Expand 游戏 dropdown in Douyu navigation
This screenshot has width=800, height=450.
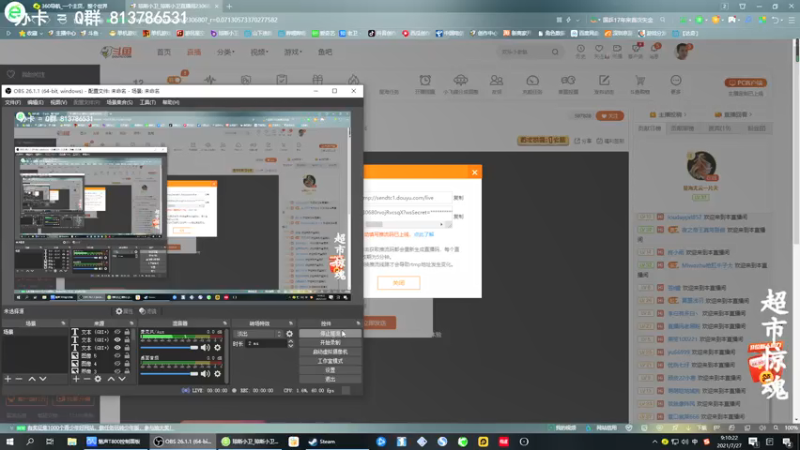tap(293, 52)
